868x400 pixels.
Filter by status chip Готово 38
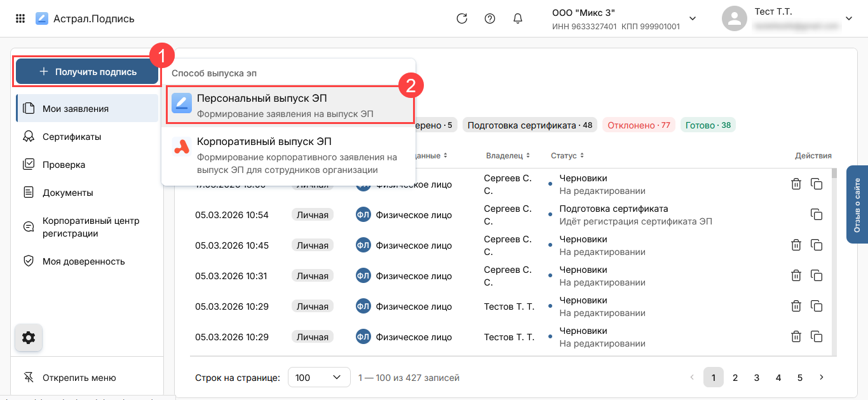[x=708, y=125]
